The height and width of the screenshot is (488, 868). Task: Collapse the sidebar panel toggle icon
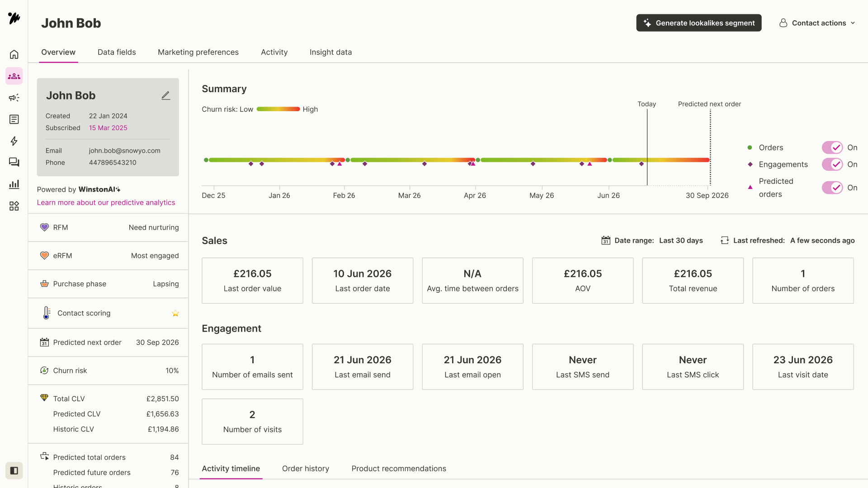coord(14,471)
